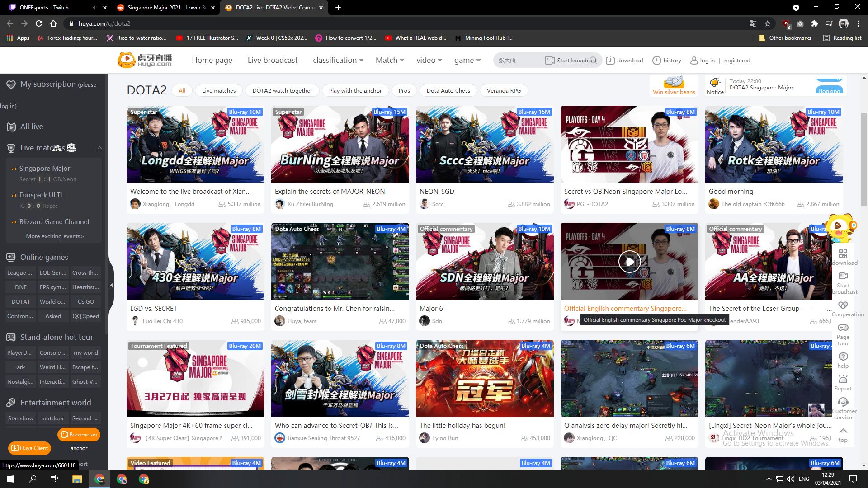Open the Booking button for DOTA2 Singapore Major

point(830,91)
